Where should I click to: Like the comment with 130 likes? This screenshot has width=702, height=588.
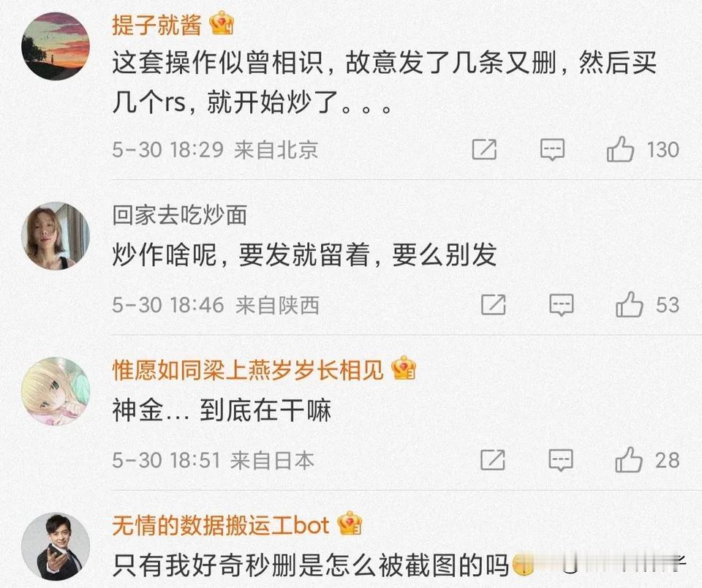click(x=620, y=149)
